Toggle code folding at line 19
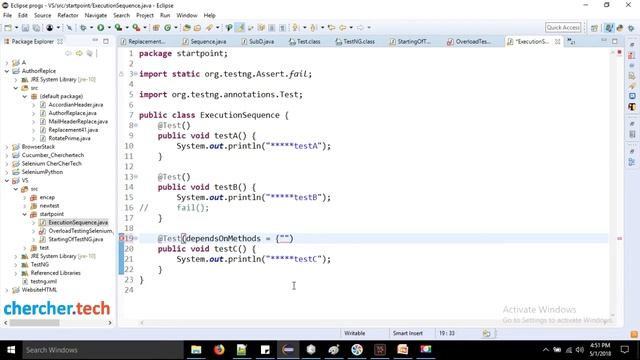The height and width of the screenshot is (360, 640). [136, 238]
